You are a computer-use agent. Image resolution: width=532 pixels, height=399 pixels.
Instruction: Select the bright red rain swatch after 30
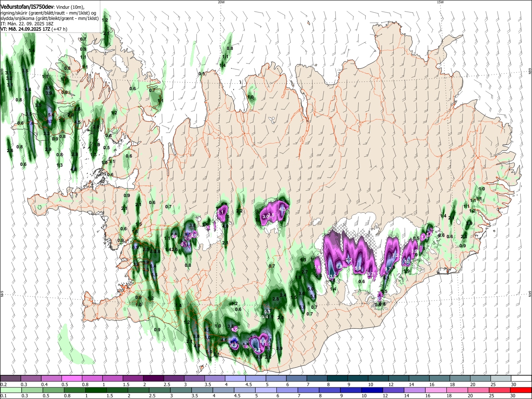(522, 390)
